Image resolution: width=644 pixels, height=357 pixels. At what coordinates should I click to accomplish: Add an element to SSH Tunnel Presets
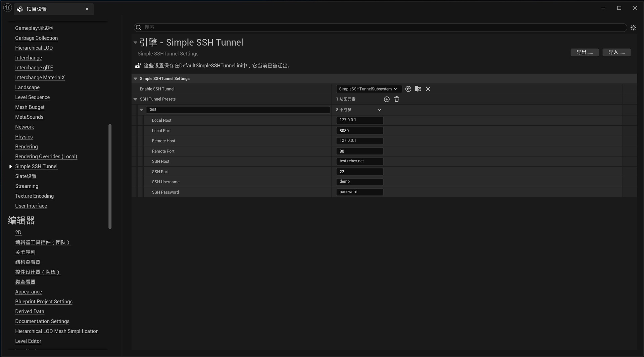click(387, 99)
